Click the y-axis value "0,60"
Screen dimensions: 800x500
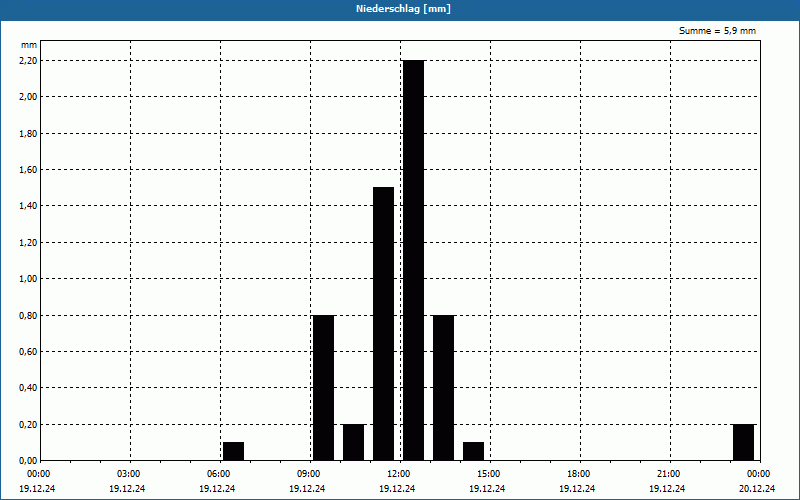(29, 352)
